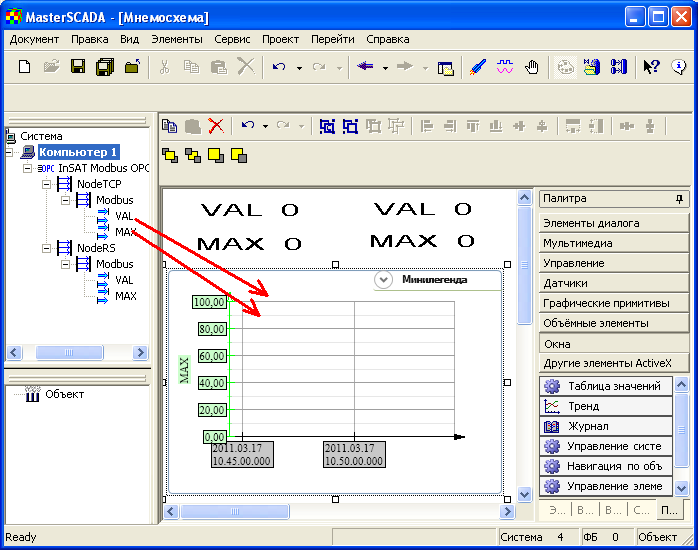Click the ungroup elements icon

pos(350,126)
